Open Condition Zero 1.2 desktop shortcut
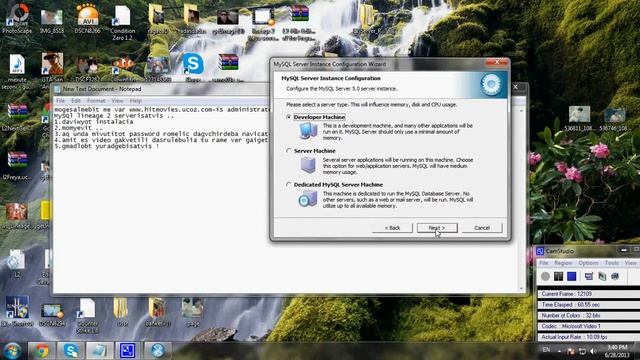The image size is (640, 360). click(122, 22)
